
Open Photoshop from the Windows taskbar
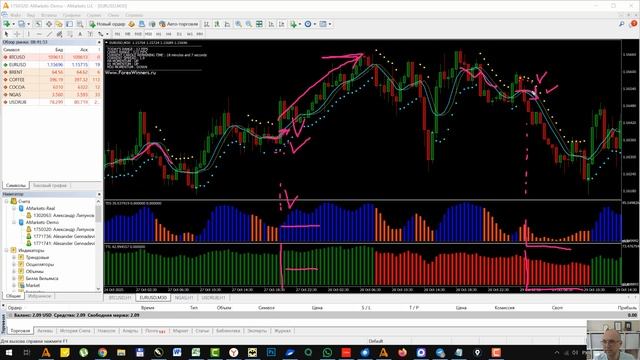271,353
